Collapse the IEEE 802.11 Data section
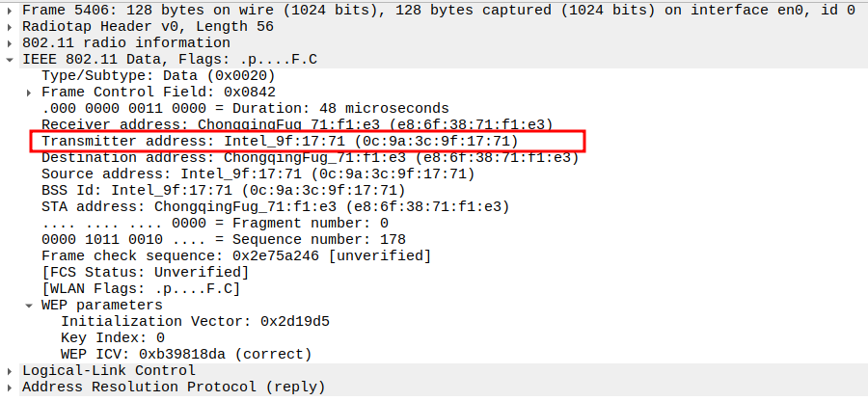The height and width of the screenshot is (401, 868). pos(10,60)
